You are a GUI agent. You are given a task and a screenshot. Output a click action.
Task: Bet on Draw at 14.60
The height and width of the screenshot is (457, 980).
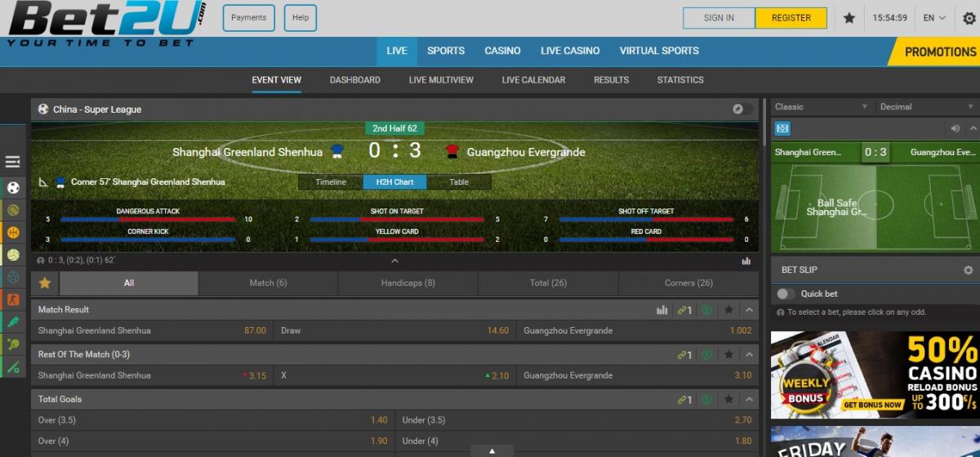pyautogui.click(x=395, y=331)
